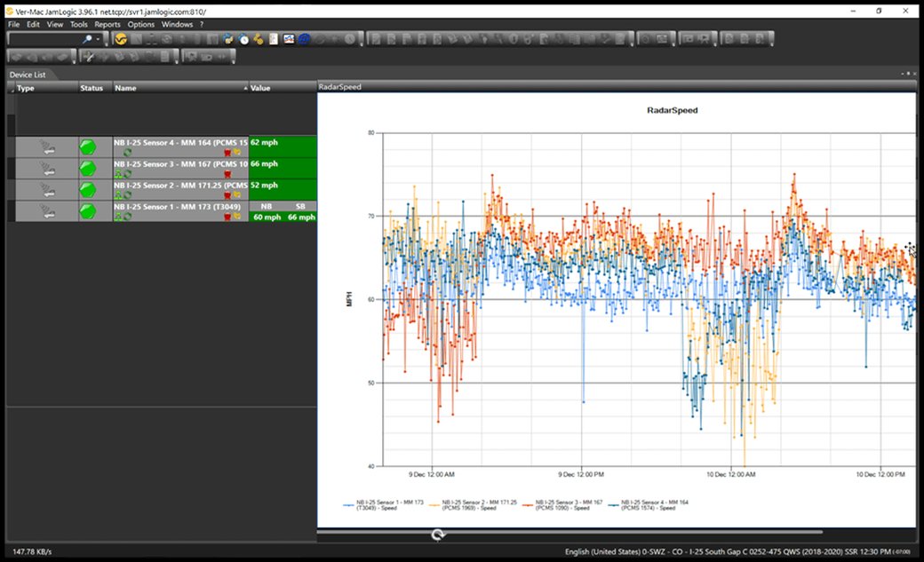Click the chart graph toolbar icon
The height and width of the screenshot is (562, 924).
point(289,39)
